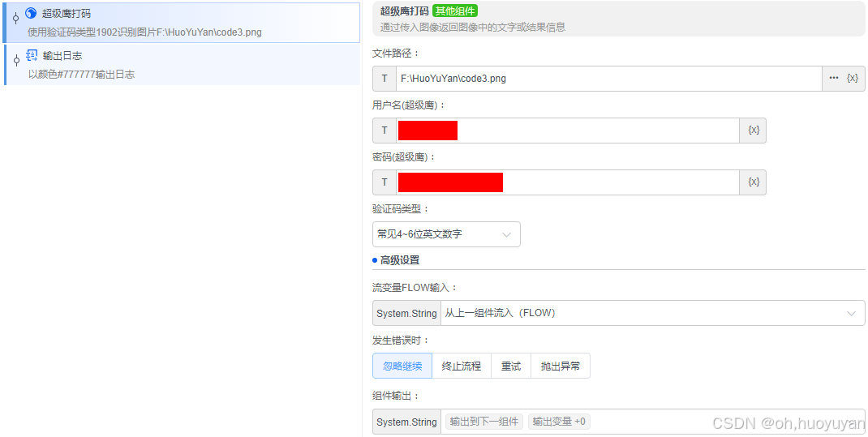This screenshot has width=868, height=437.
Task: Open 验证码类型 dropdown 常见4~6位英文数字
Action: click(446, 234)
